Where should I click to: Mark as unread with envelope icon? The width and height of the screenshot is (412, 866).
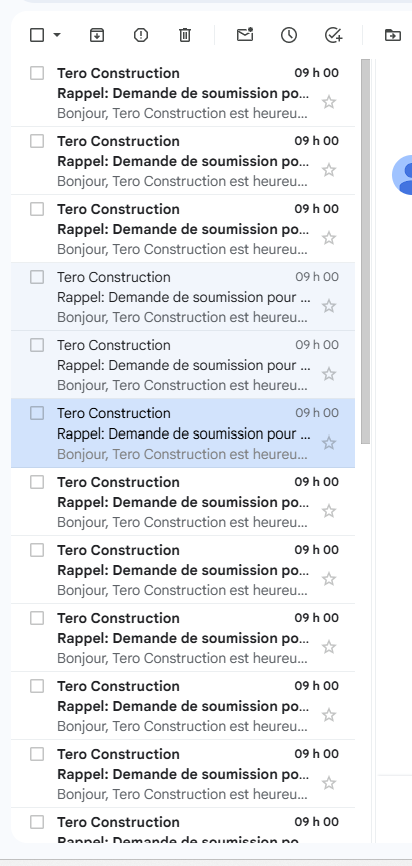245,35
